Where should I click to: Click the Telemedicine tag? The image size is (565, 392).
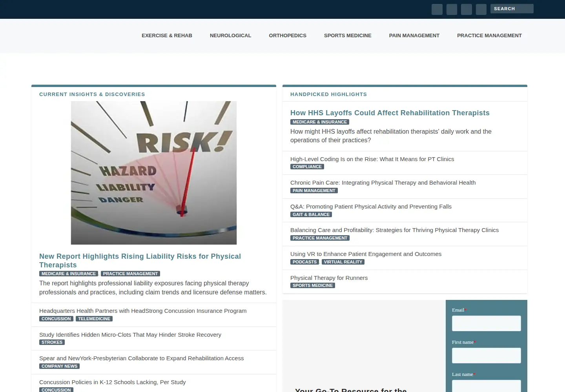tap(94, 319)
